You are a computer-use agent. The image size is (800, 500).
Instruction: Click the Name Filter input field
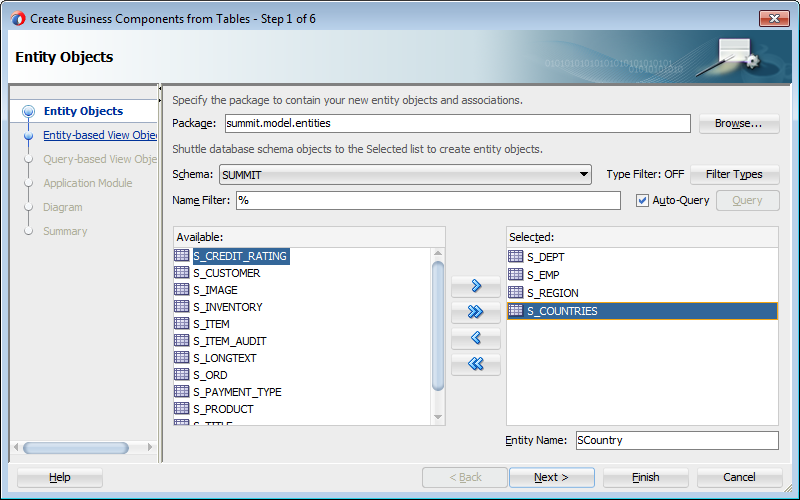[x=428, y=201]
